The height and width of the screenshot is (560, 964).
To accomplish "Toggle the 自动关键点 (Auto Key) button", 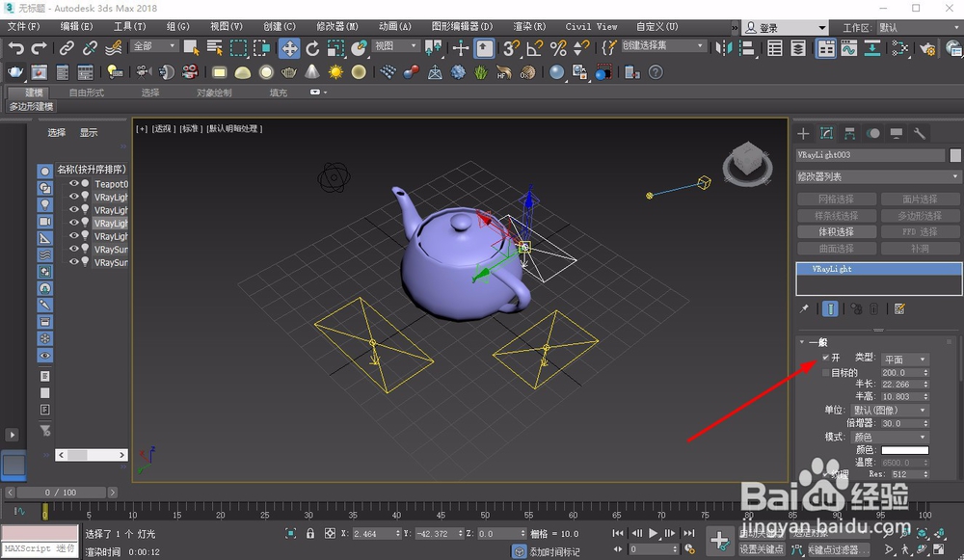I will pyautogui.click(x=762, y=532).
